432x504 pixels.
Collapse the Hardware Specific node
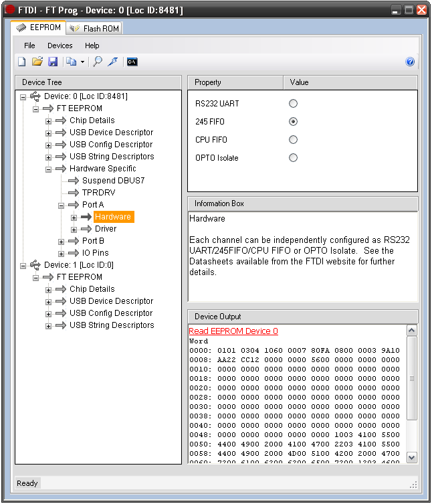coord(48,169)
